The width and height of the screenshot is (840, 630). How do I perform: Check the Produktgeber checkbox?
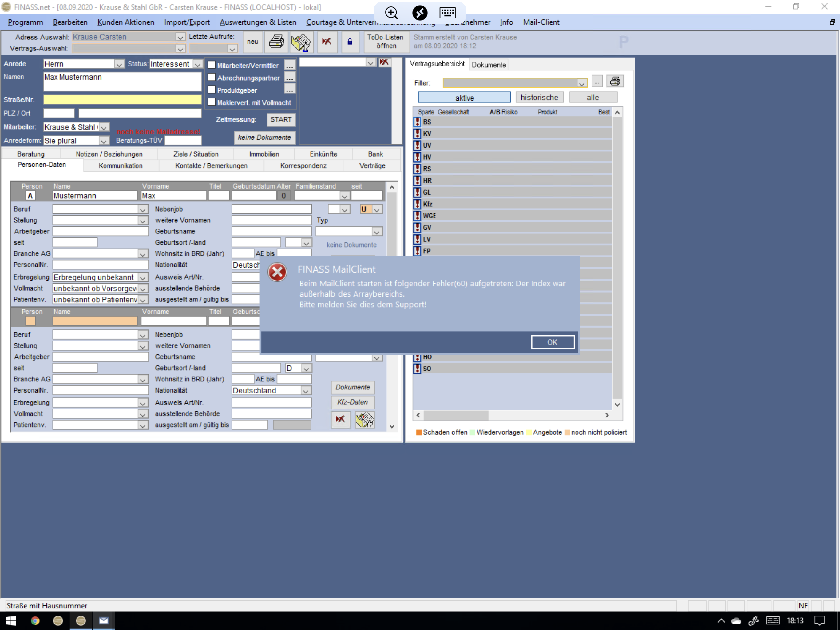point(212,90)
